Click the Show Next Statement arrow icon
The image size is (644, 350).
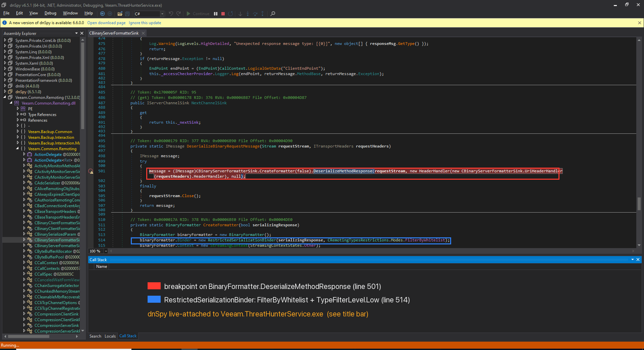pos(240,14)
